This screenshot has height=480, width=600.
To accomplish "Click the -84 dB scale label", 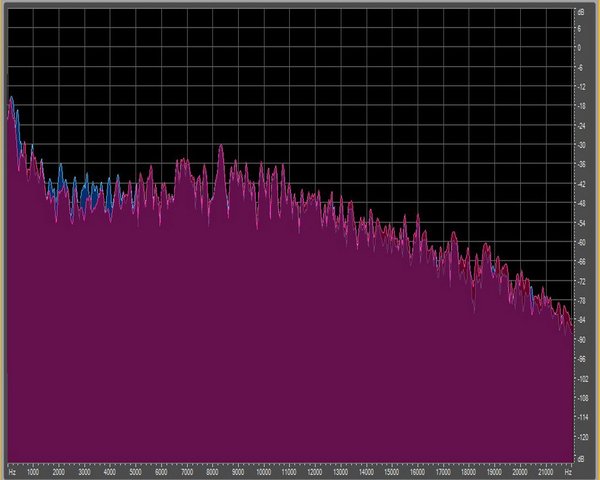I will [581, 320].
